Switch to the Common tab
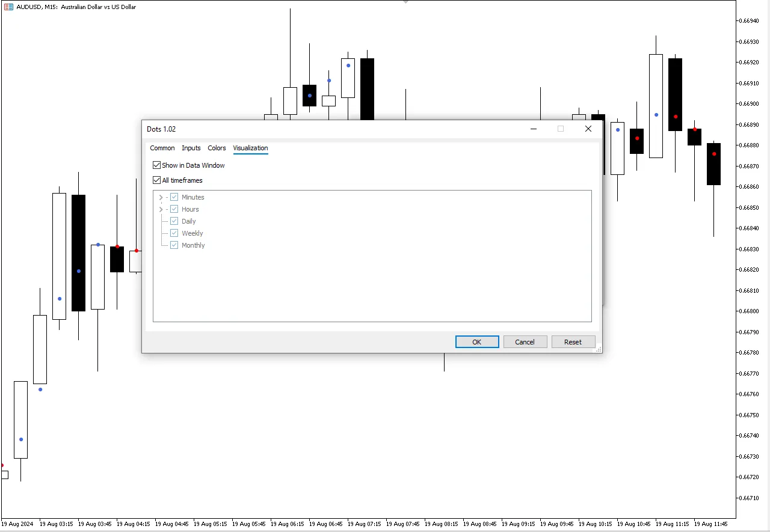The width and height of the screenshot is (770, 532). (162, 148)
